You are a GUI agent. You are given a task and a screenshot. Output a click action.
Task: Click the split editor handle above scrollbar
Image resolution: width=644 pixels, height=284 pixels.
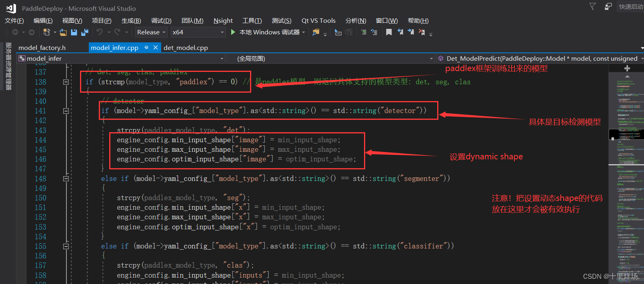tap(627, 68)
